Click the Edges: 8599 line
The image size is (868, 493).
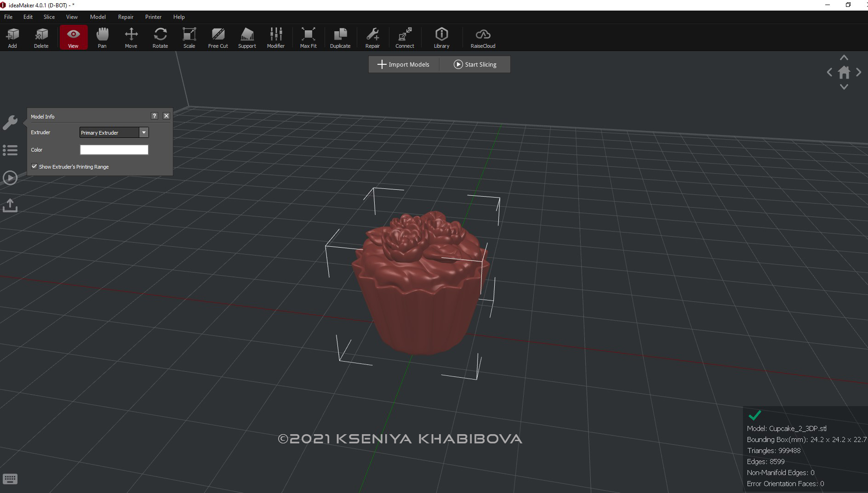pos(766,461)
